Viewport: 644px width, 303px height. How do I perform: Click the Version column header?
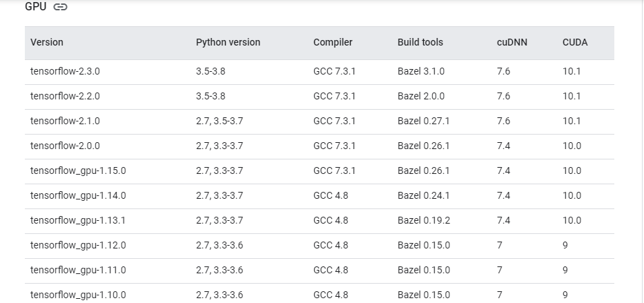coord(47,42)
